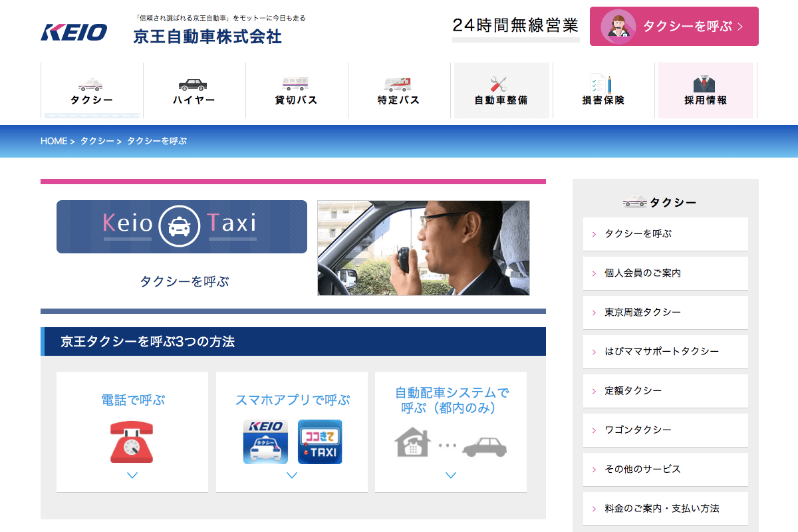Open the 採用情報 menu label
The height and width of the screenshot is (532, 798).
point(706,100)
